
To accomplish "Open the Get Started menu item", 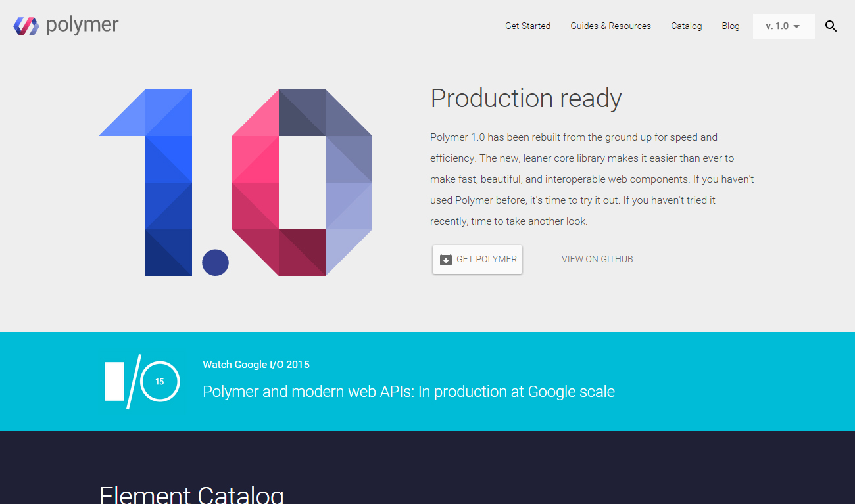I will (x=527, y=26).
